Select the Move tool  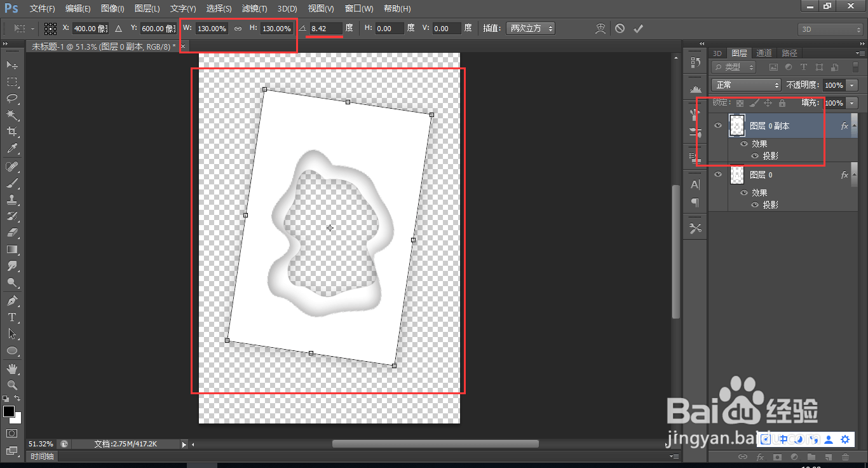(12, 65)
